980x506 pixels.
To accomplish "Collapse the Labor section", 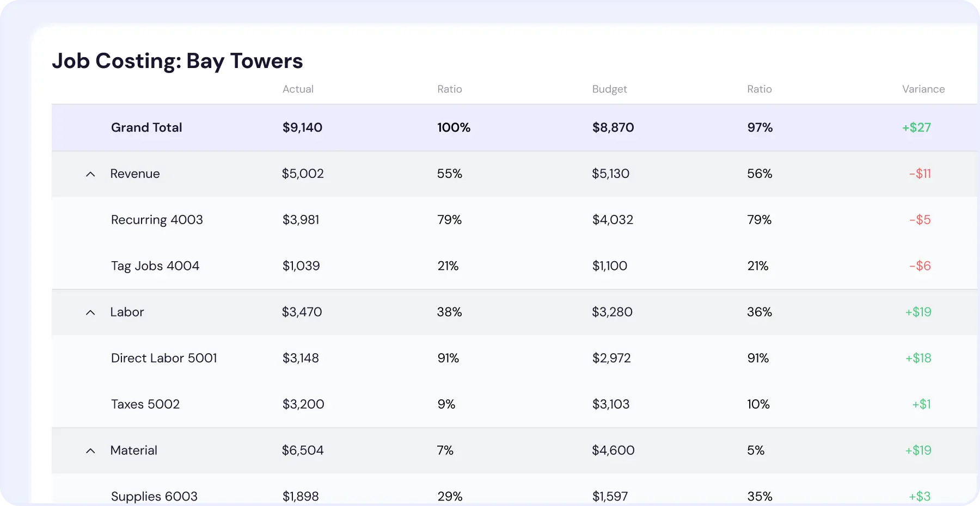I will click(90, 312).
